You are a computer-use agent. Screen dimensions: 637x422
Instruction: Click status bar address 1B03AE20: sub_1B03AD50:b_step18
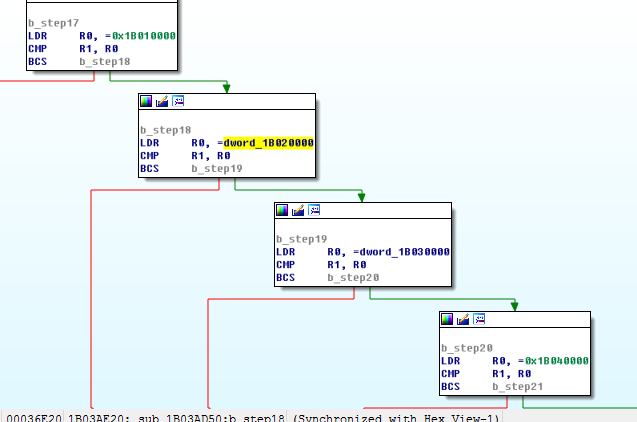(176, 418)
